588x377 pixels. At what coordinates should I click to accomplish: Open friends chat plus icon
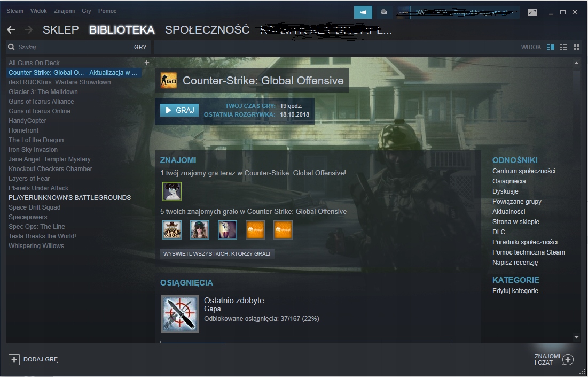[568, 359]
